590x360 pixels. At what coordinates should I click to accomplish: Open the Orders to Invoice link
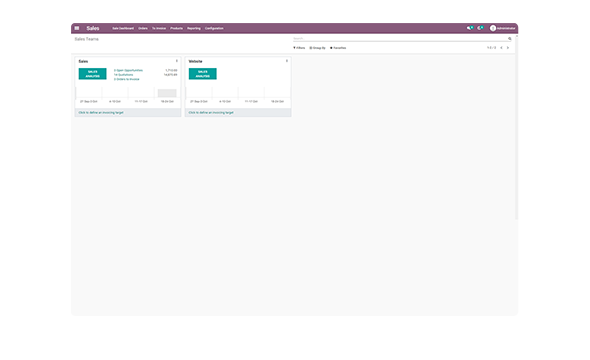pyautogui.click(x=127, y=79)
